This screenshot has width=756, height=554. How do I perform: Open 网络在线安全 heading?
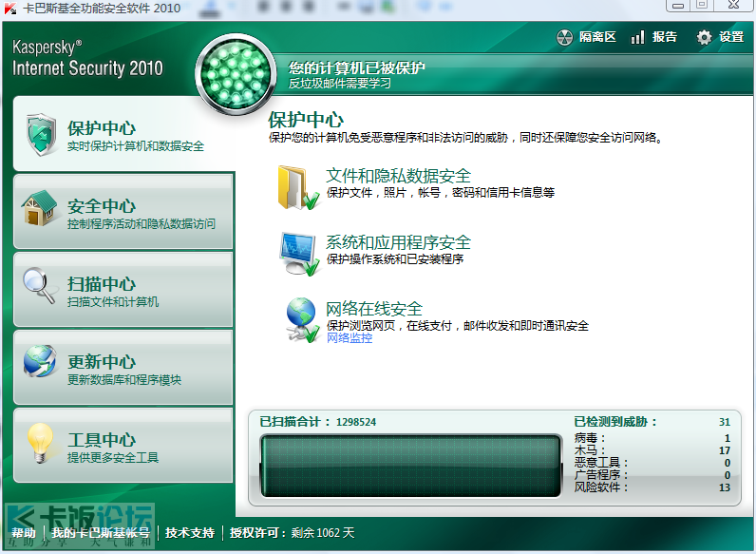click(374, 309)
